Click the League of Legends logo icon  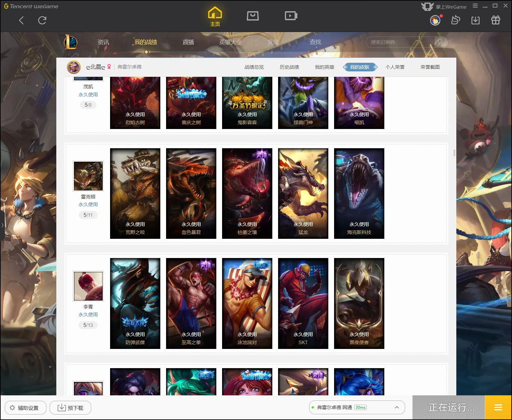coord(71,42)
